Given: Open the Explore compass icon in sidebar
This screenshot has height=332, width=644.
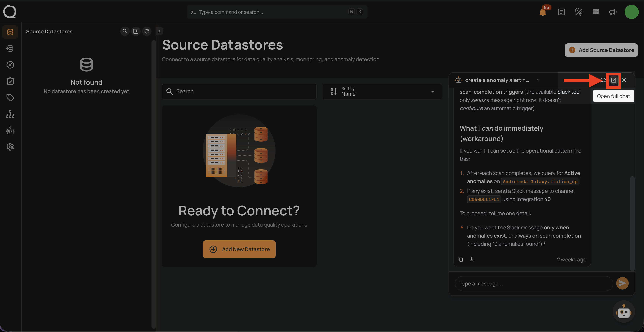Looking at the screenshot, I should (10, 65).
